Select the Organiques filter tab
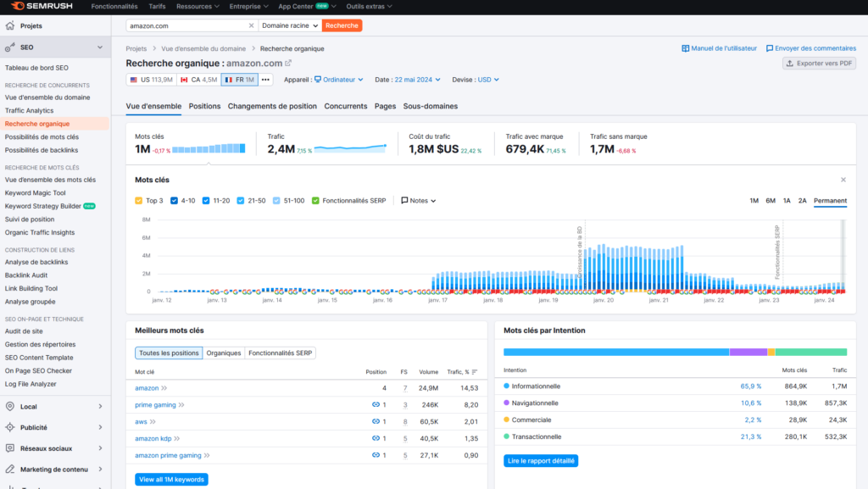This screenshot has width=868, height=489. click(224, 353)
